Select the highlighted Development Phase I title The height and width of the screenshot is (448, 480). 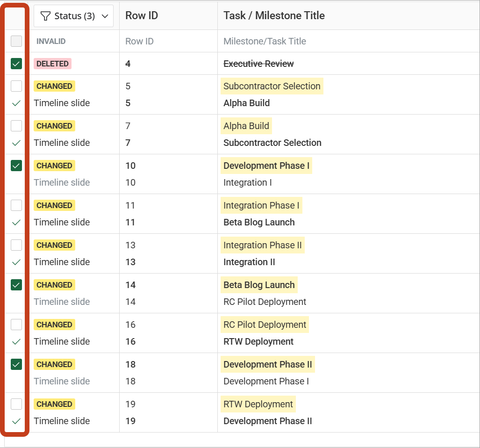[x=266, y=166]
